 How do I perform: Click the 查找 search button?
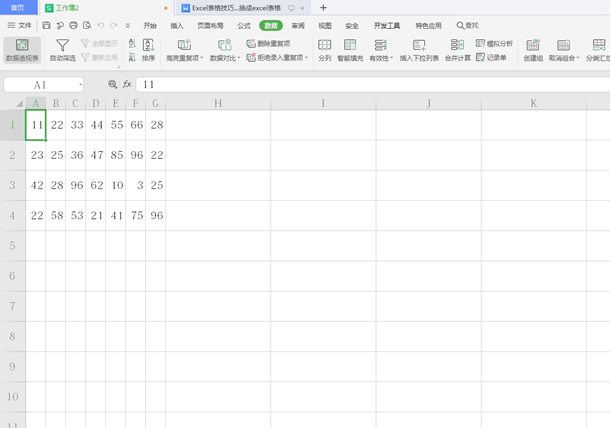468,26
